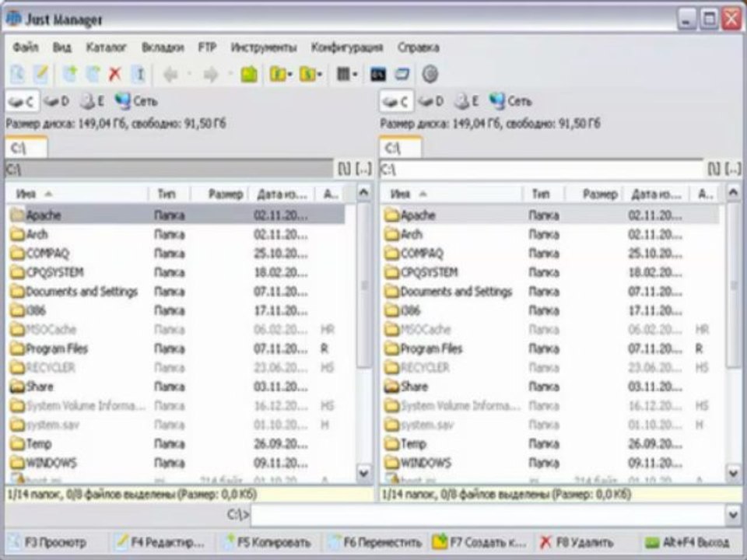
Task: Click the back arrow in the toolbar
Action: 170,75
